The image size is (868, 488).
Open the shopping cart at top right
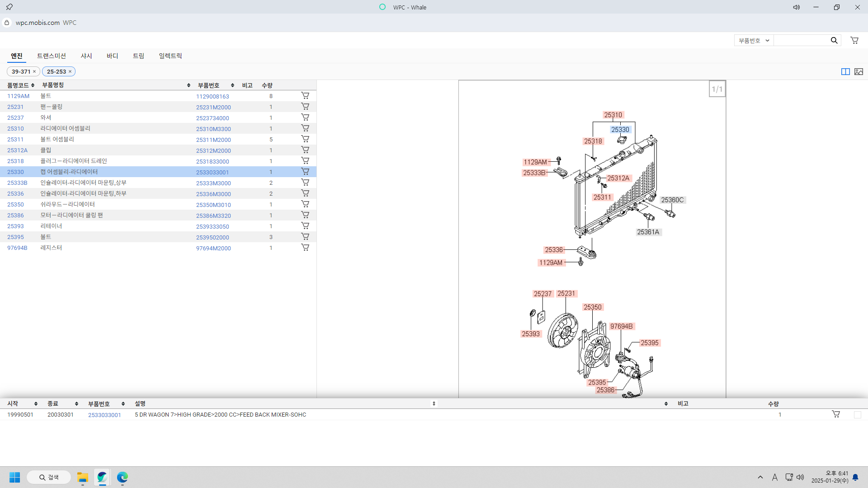854,40
